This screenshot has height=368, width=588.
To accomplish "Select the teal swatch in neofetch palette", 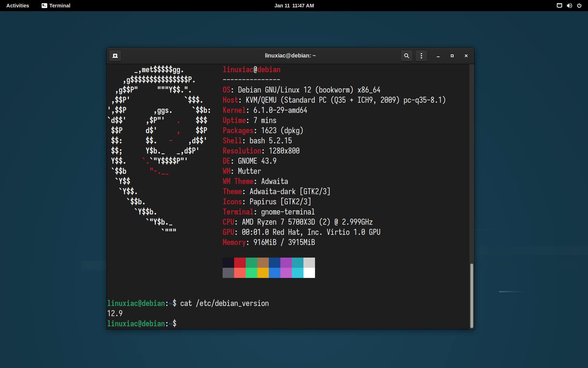I will (x=297, y=263).
